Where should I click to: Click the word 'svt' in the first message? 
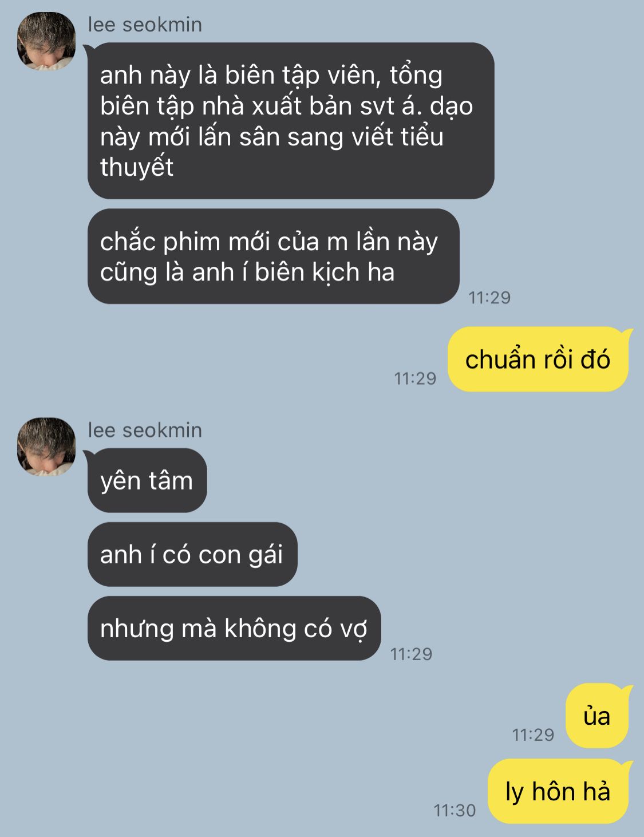[x=377, y=106]
